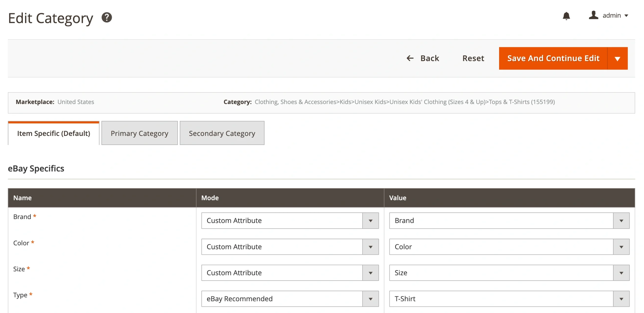Open Type mode eBay Recommended dropdown
The height and width of the screenshot is (313, 644).
(290, 299)
